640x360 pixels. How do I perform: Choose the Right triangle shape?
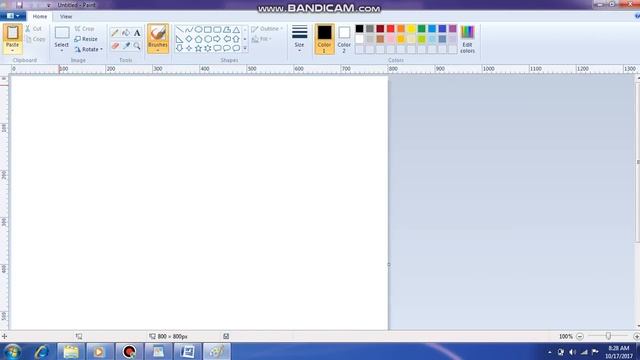(180, 39)
